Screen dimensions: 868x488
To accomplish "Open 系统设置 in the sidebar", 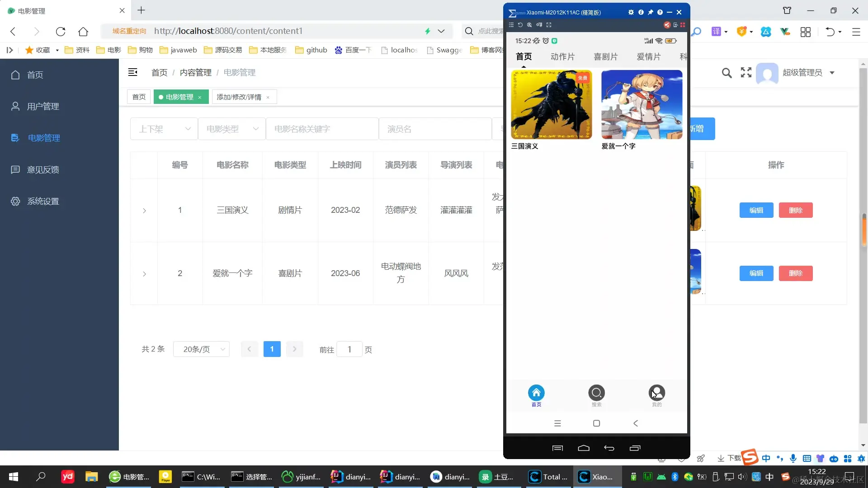I will click(43, 202).
